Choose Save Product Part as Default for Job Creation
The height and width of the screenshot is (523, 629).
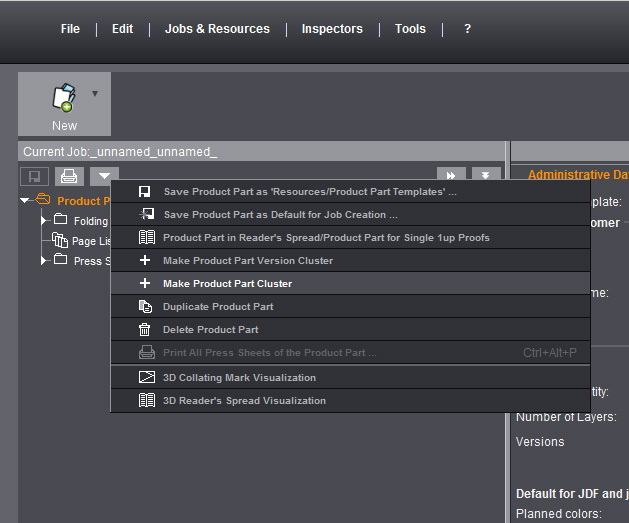tap(280, 215)
